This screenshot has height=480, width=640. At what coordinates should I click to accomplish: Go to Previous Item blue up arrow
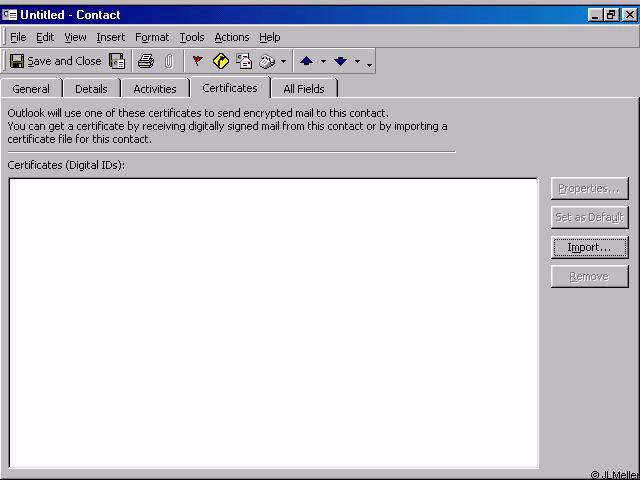[x=307, y=61]
